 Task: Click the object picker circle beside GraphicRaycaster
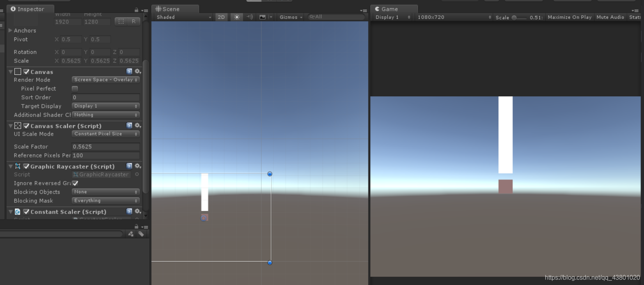(137, 175)
